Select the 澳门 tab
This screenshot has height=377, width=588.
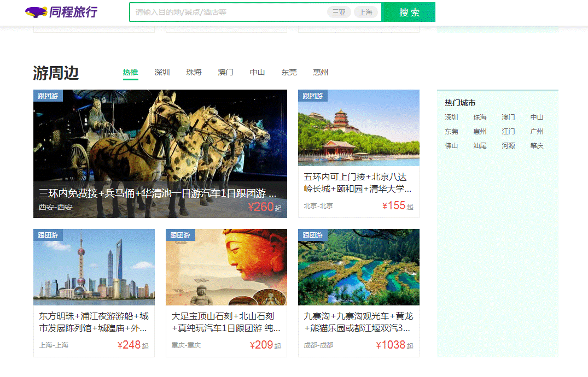point(225,72)
